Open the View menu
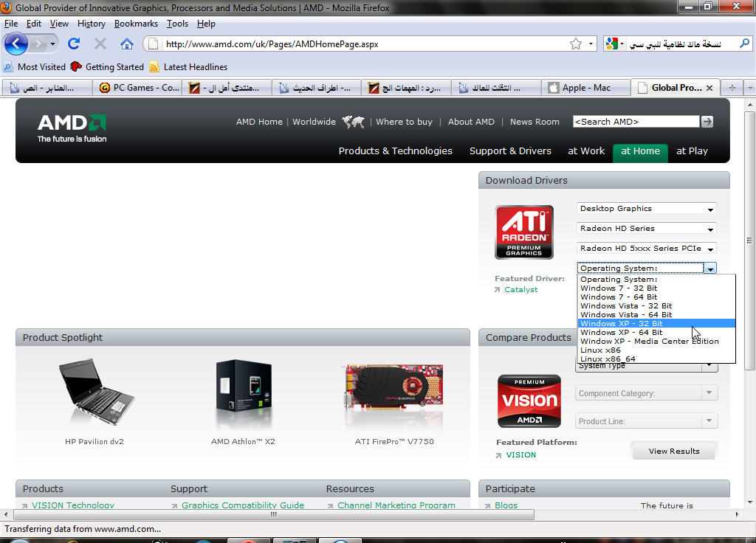This screenshot has width=756, height=543. (59, 24)
